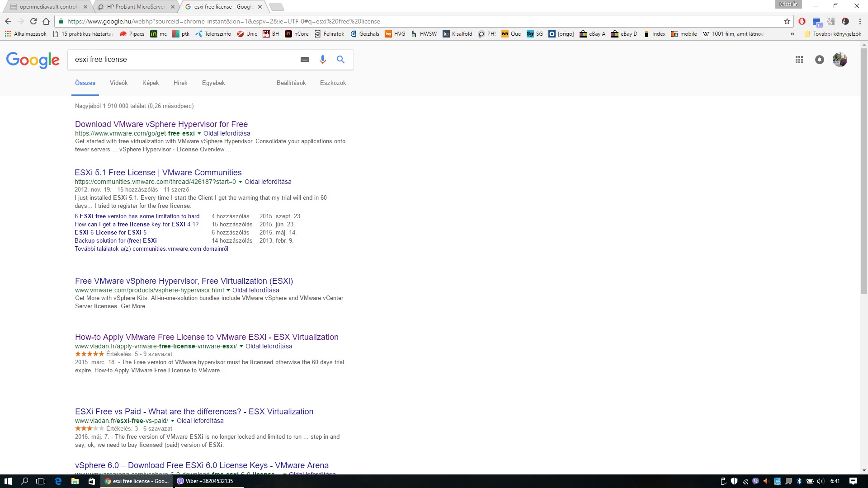Expand dropdown next to vsphere-hypervisor.html URL

click(228, 291)
